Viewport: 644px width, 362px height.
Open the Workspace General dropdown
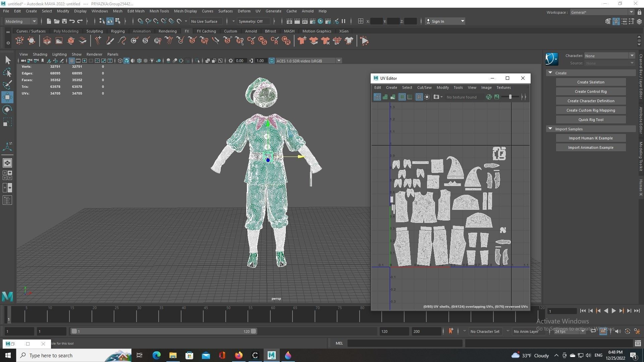pyautogui.click(x=602, y=12)
